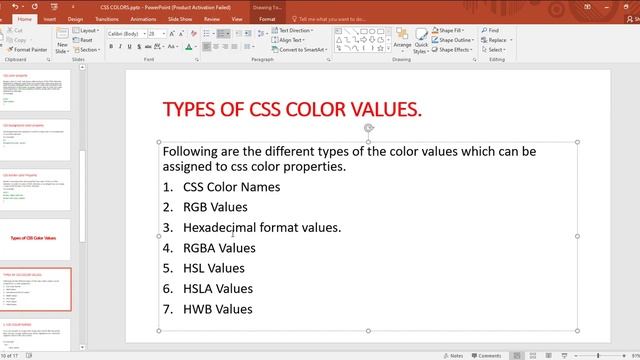Open the Select dropdown
640x360 pixels.
click(x=494, y=49)
